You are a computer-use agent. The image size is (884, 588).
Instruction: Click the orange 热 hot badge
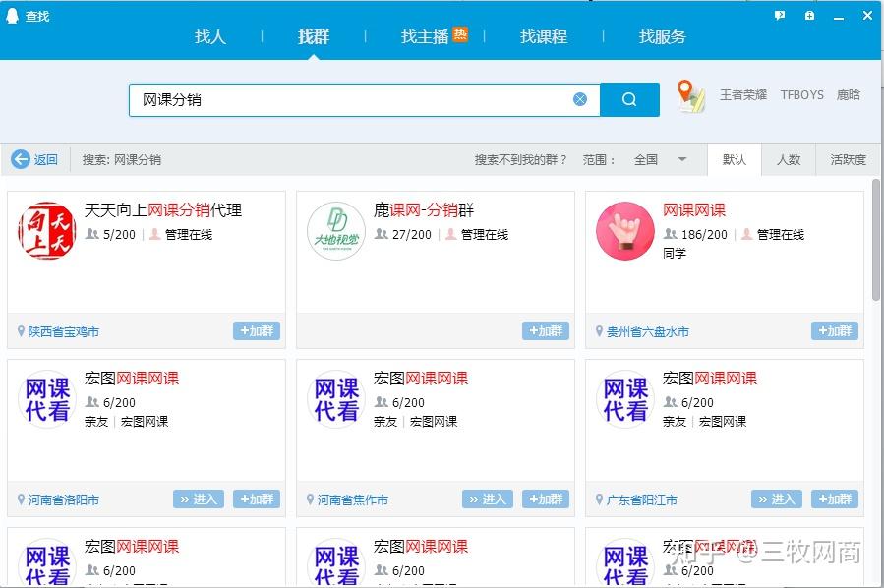coord(460,34)
